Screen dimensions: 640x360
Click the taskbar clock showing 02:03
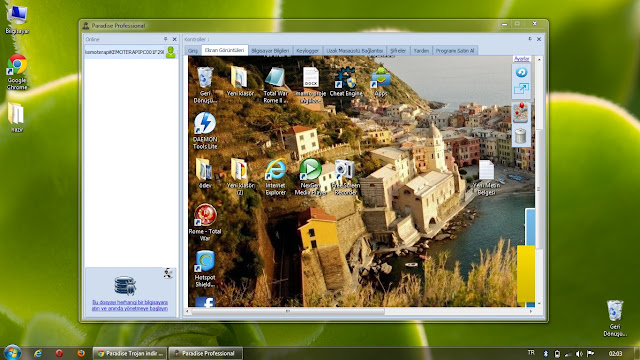click(x=616, y=353)
